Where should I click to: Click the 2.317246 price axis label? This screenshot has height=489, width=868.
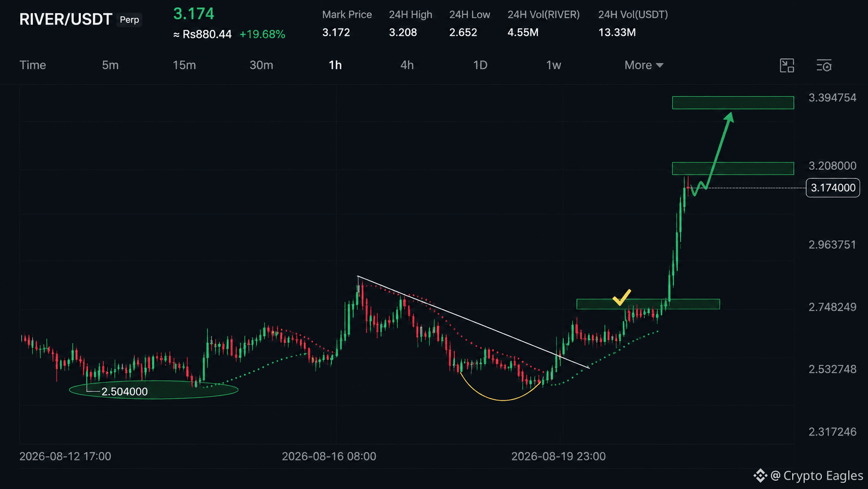[832, 432]
